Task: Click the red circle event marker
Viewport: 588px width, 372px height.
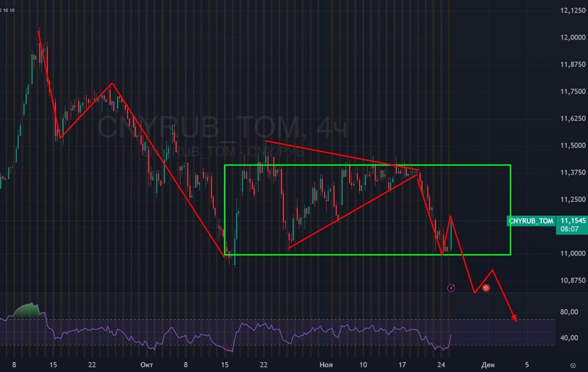Action: coord(486,288)
